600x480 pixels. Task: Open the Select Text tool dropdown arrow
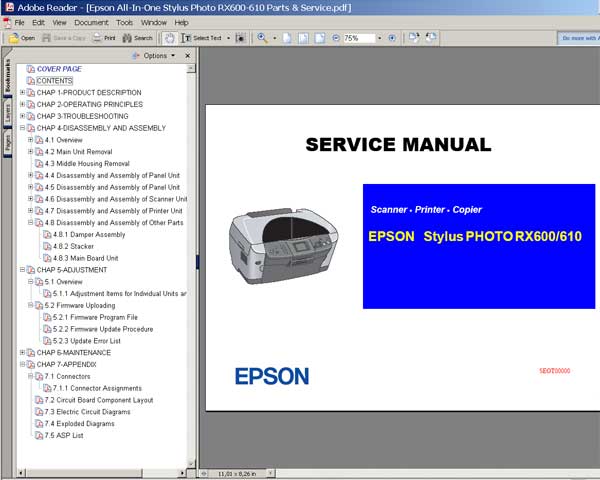click(x=228, y=38)
